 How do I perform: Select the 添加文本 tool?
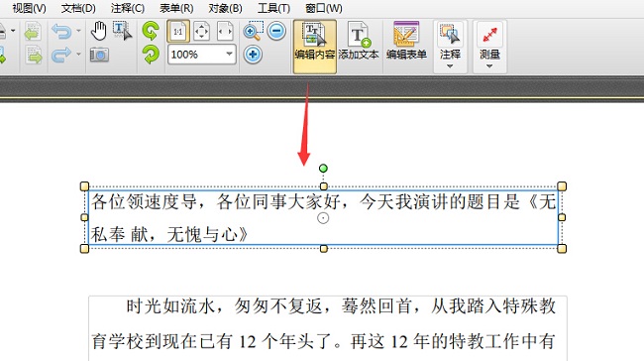[x=359, y=41]
